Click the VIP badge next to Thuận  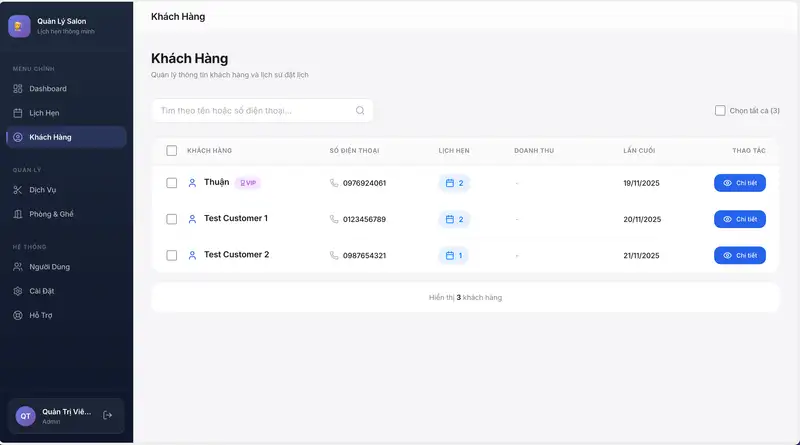click(247, 183)
